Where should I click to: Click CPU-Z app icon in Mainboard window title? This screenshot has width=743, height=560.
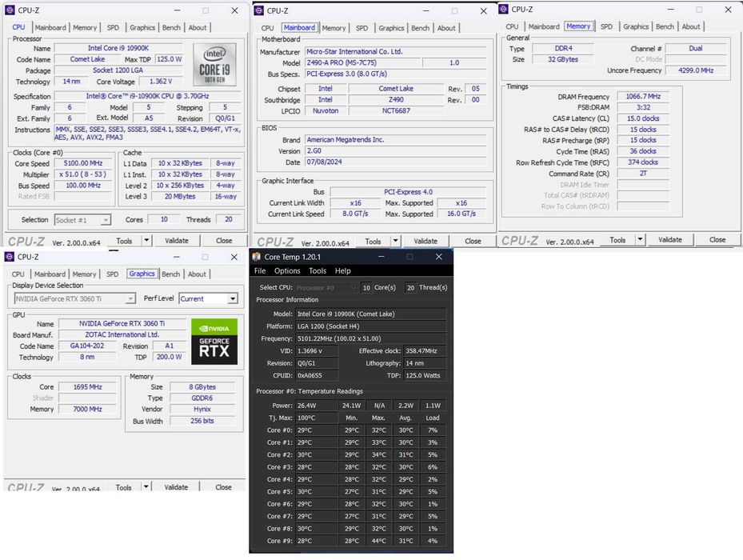pos(258,10)
